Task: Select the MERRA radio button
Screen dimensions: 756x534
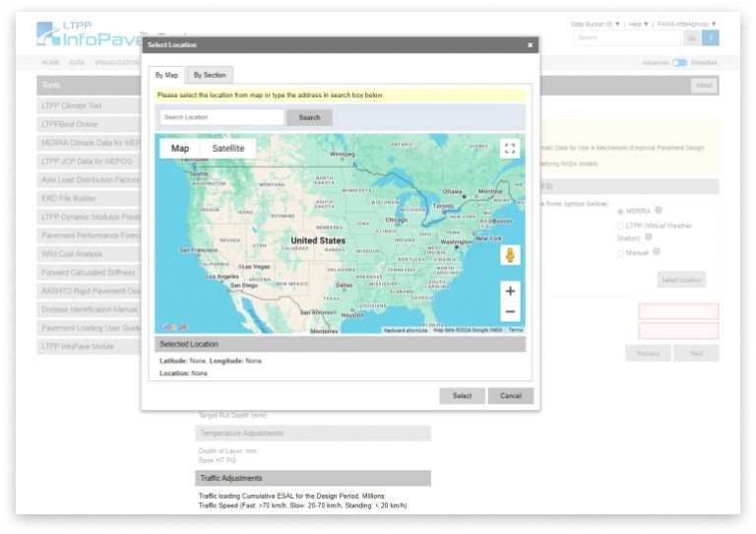Action: point(620,211)
